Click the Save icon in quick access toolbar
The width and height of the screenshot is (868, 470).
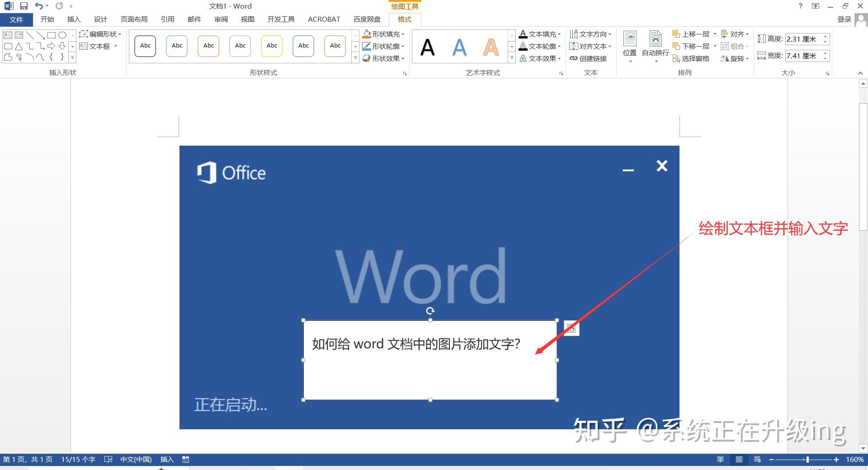(24, 6)
